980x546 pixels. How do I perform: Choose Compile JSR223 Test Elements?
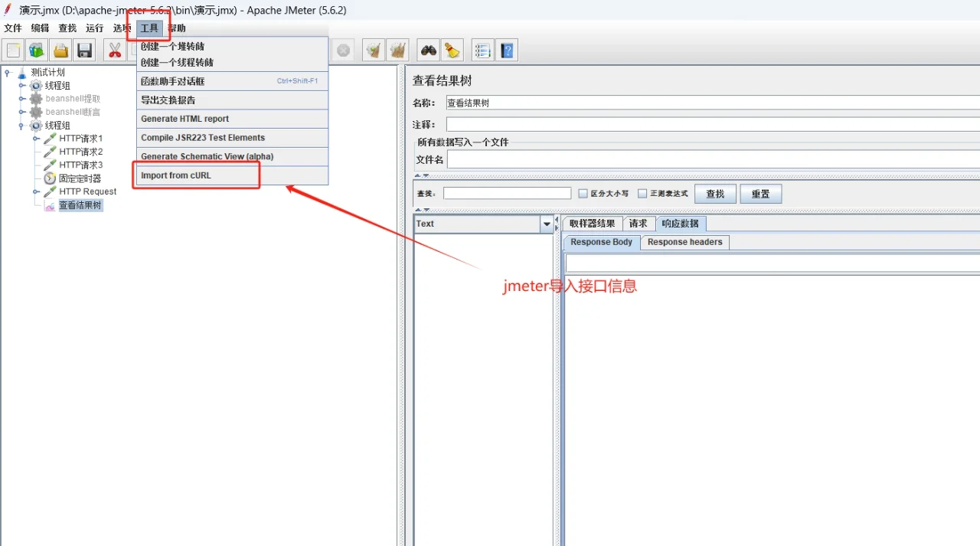232,138
